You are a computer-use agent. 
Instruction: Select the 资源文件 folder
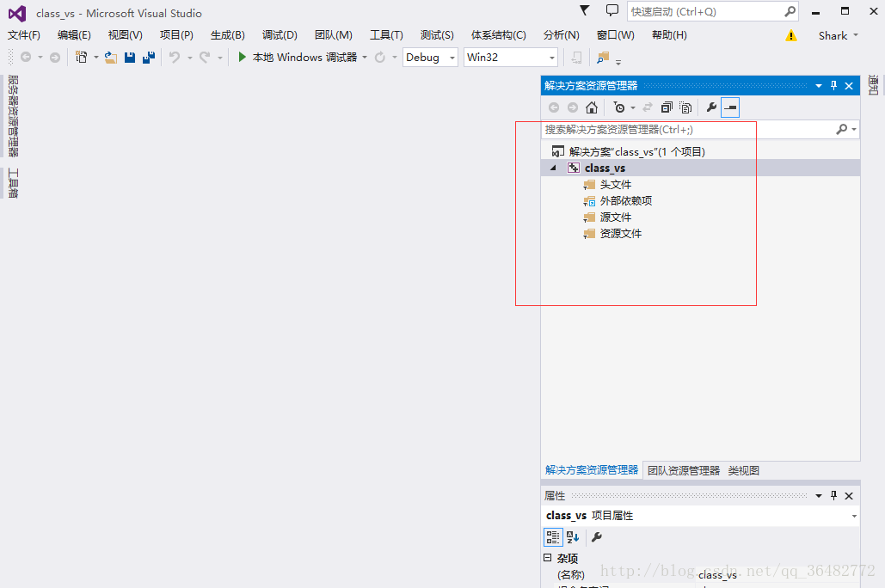(x=620, y=233)
